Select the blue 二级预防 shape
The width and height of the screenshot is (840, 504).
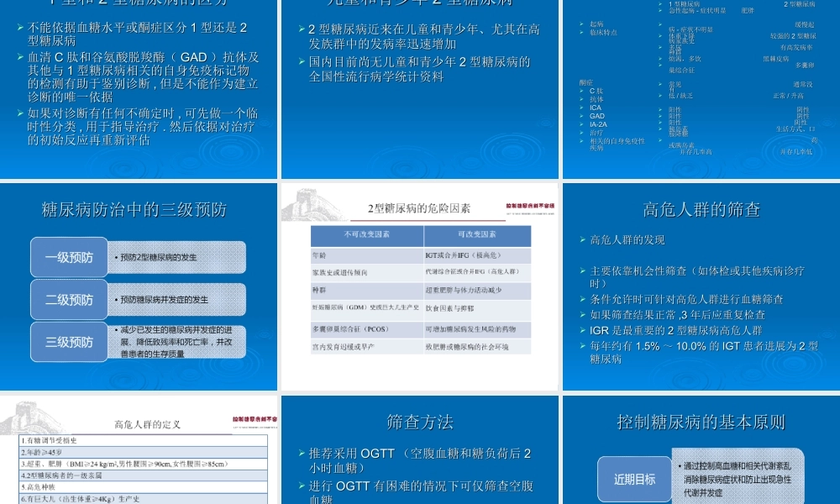click(x=68, y=299)
